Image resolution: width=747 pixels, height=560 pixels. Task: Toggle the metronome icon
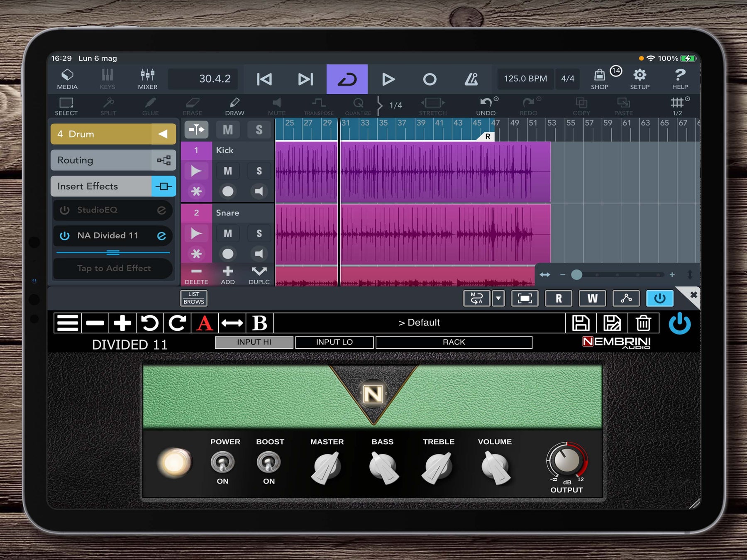coord(471,79)
